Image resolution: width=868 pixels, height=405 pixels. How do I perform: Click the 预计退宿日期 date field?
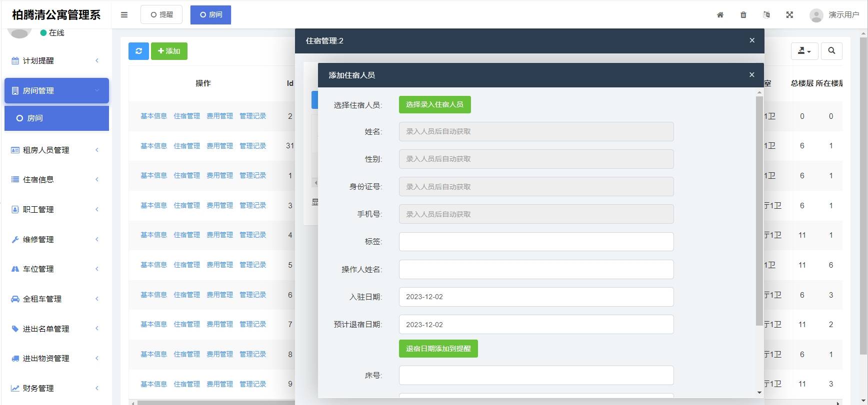536,325
